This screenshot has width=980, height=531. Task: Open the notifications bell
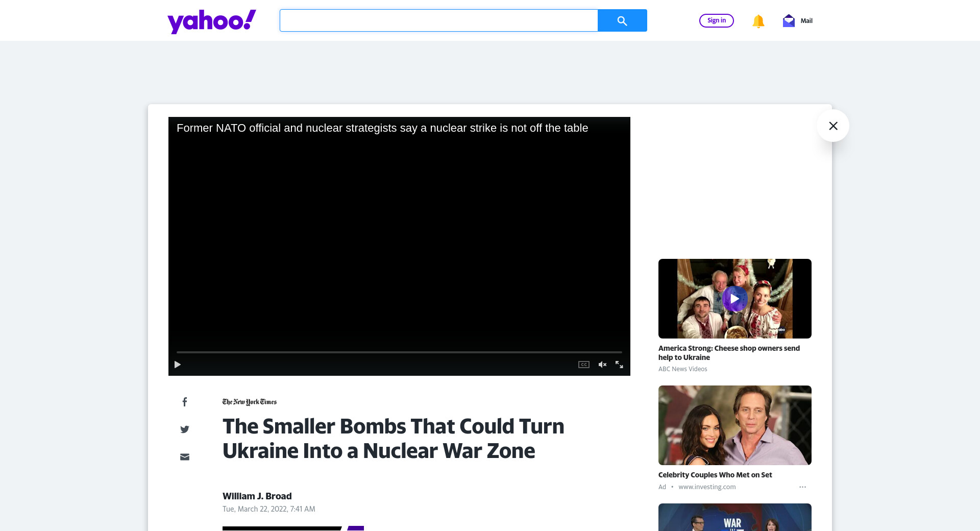click(758, 21)
